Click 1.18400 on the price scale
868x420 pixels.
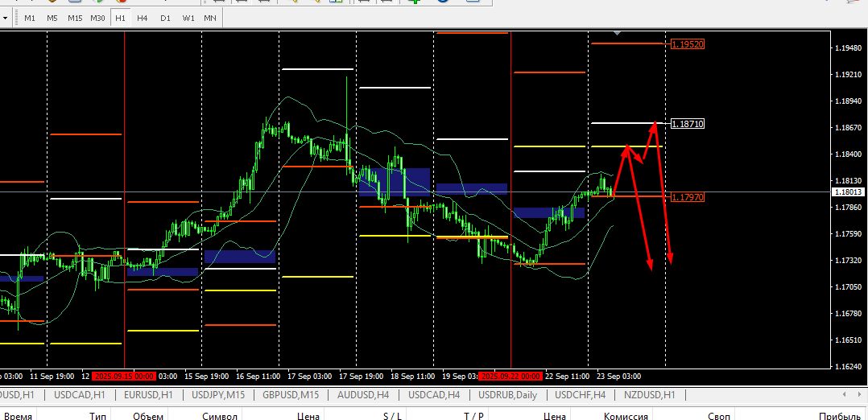849,154
